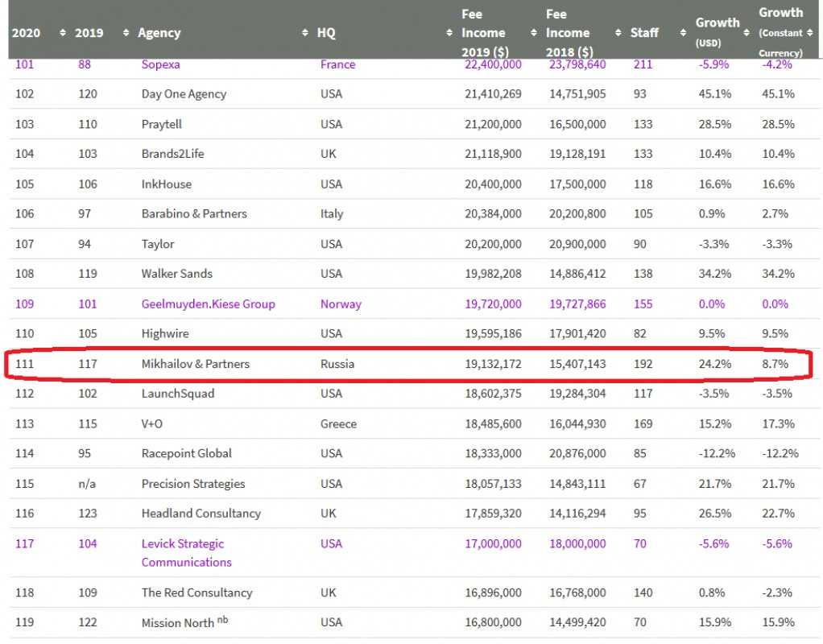This screenshot has height=644, width=823.
Task: Select the Mikhailov & Partners name
Action: tap(195, 364)
